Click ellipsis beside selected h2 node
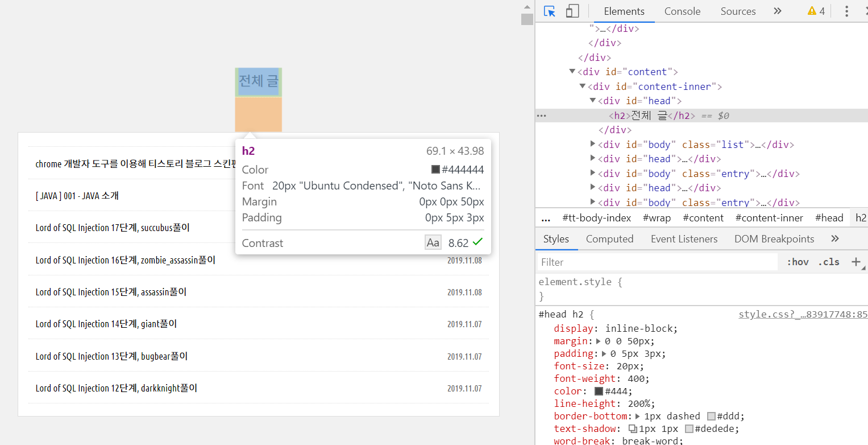 pos(542,116)
